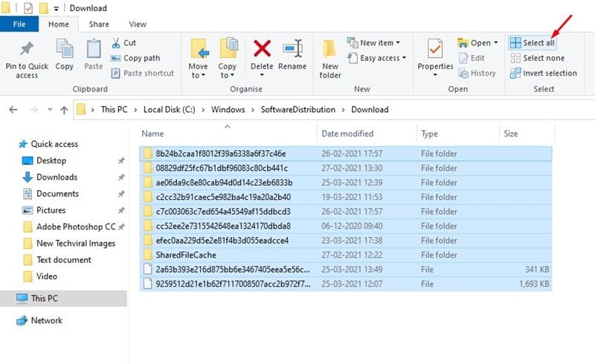The width and height of the screenshot is (595, 364).
Task: Select the SharedFileCache folder
Action: [x=346, y=255]
